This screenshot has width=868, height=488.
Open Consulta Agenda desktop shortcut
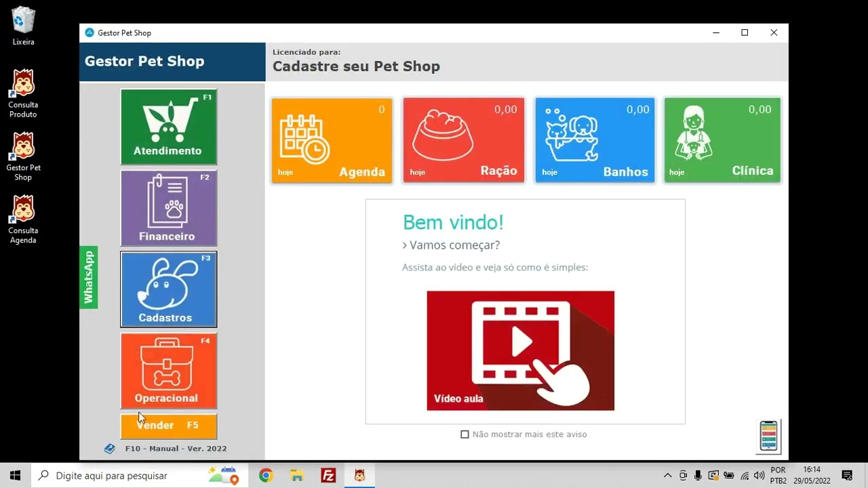pyautogui.click(x=23, y=220)
